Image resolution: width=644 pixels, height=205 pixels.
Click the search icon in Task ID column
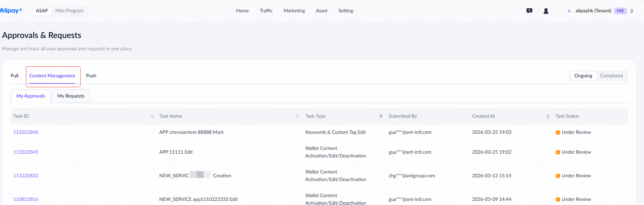[x=152, y=116]
